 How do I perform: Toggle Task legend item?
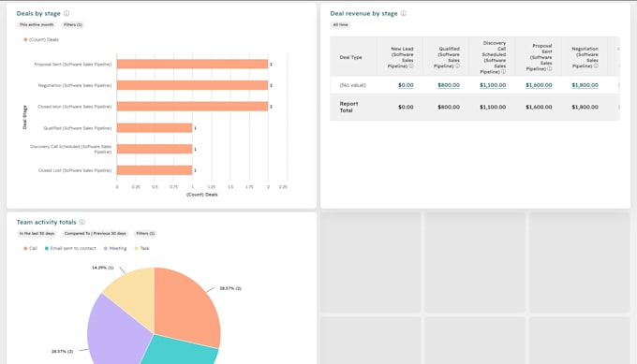point(142,248)
